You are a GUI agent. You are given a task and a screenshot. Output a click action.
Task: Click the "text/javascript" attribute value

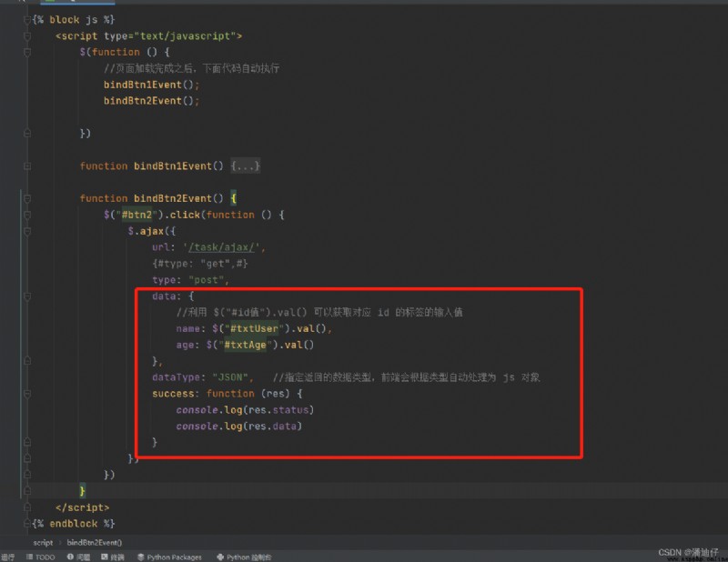pos(185,35)
